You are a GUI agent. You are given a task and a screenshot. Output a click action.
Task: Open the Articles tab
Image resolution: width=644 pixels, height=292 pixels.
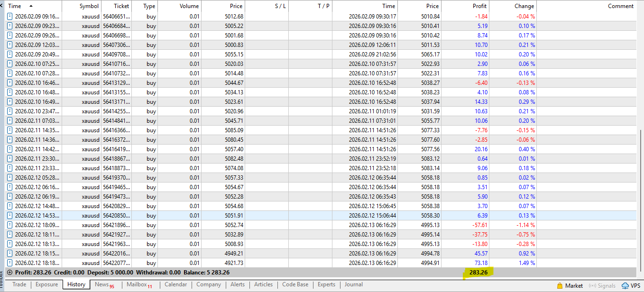[263, 284]
